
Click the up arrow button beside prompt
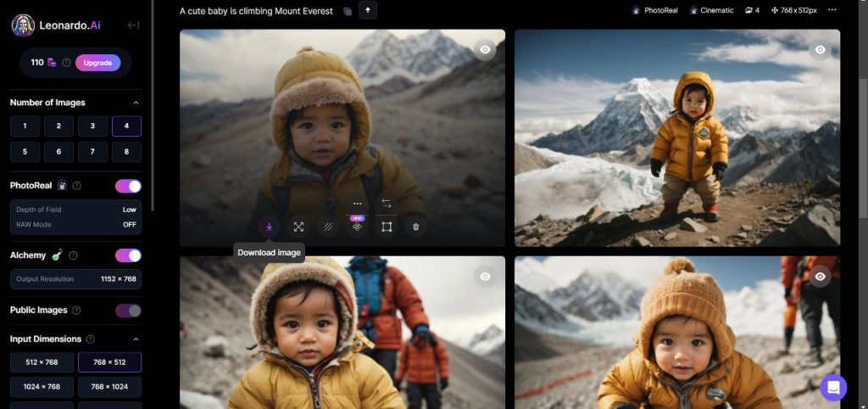pyautogui.click(x=368, y=10)
